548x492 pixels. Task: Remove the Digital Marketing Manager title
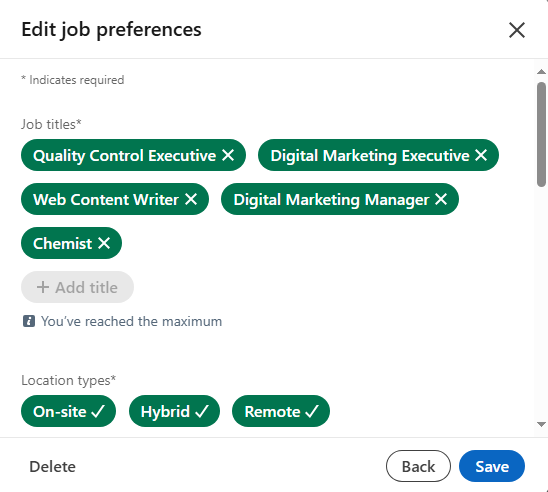coord(441,199)
